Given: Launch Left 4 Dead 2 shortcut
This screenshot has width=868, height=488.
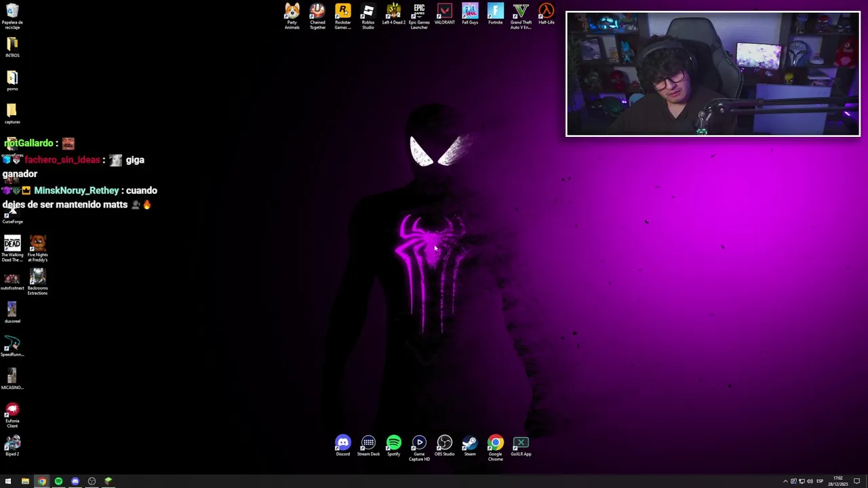Looking at the screenshot, I should 393,14.
